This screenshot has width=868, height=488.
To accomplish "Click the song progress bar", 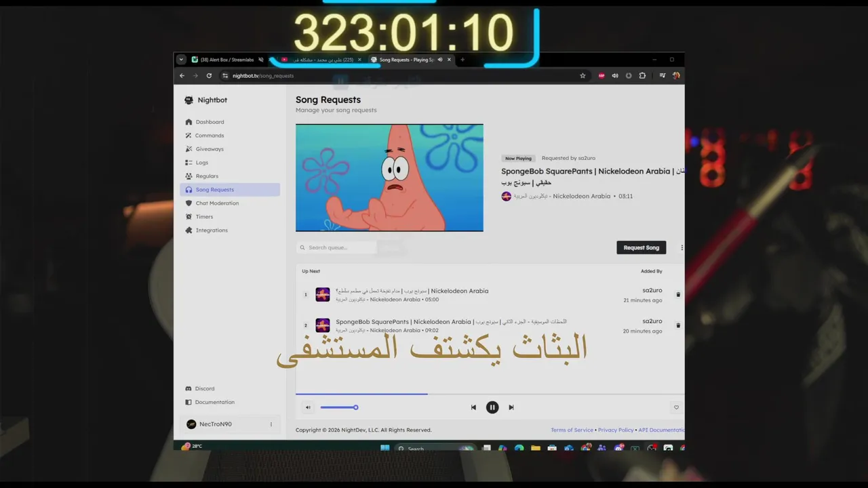I will point(490,394).
